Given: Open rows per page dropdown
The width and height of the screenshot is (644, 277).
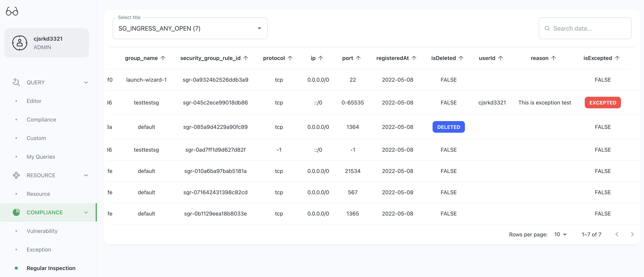Looking at the screenshot, I should pyautogui.click(x=560, y=234).
